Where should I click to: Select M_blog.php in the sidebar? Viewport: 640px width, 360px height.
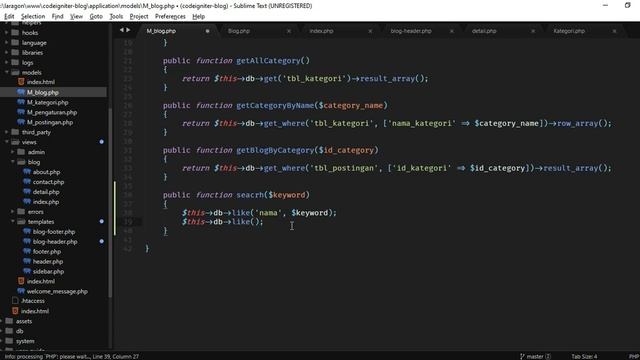[42, 92]
